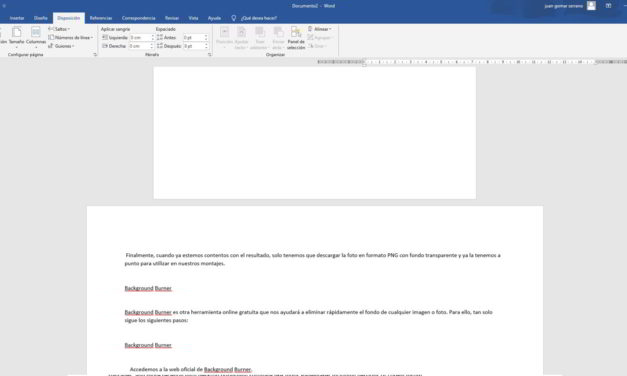
Task: Expand the Números de línea dropdown
Action: coord(70,37)
